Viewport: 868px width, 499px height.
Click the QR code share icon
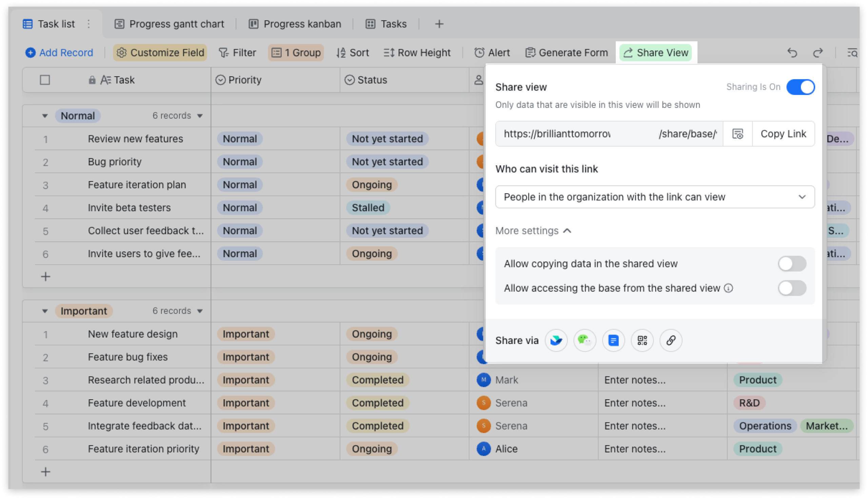coord(642,340)
